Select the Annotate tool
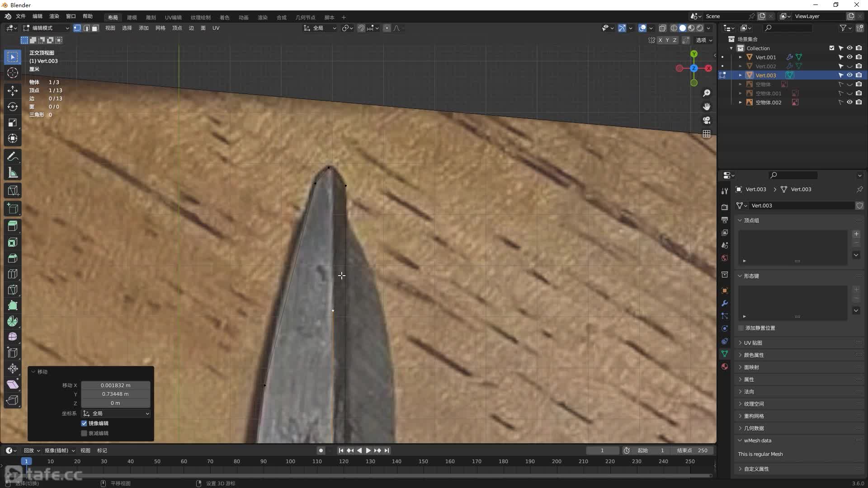This screenshot has height=488, width=868. pyautogui.click(x=13, y=157)
